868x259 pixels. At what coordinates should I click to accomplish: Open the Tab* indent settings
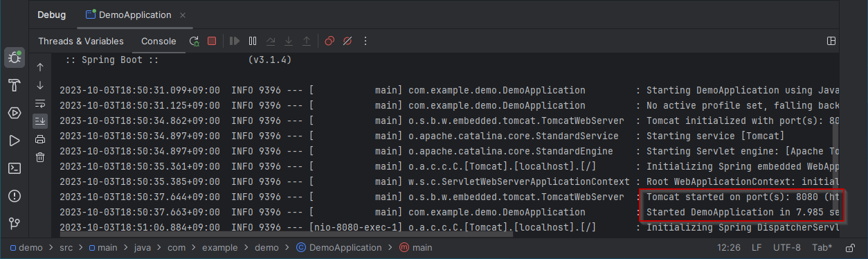coord(822,247)
